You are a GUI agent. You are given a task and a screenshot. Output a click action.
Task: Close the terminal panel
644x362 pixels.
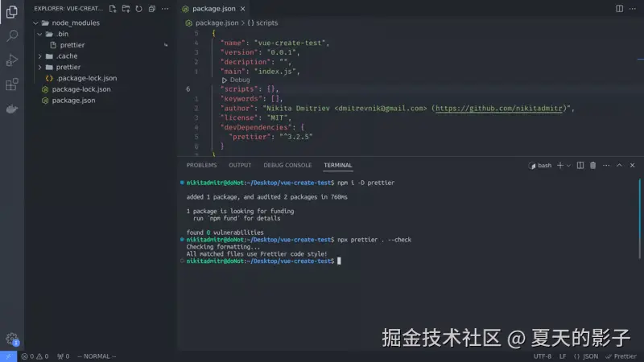click(x=633, y=166)
